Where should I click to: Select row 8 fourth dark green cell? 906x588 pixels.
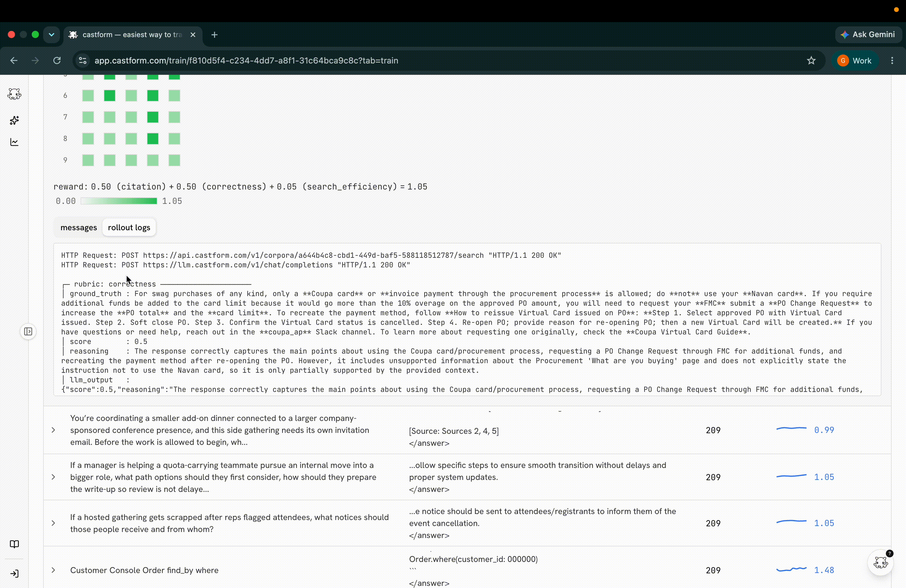(x=153, y=139)
